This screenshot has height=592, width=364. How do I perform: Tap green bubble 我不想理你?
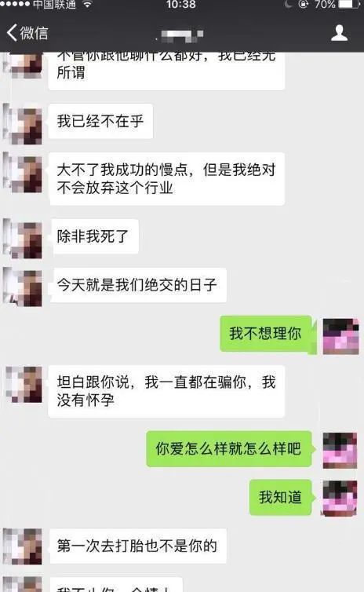(x=267, y=334)
